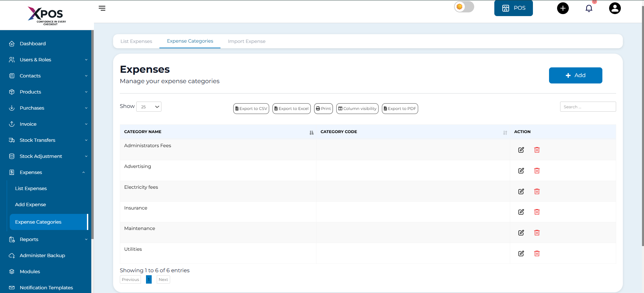Viewport: 644px width, 293px height.
Task: Click Export to Excel button
Action: pyautogui.click(x=291, y=109)
